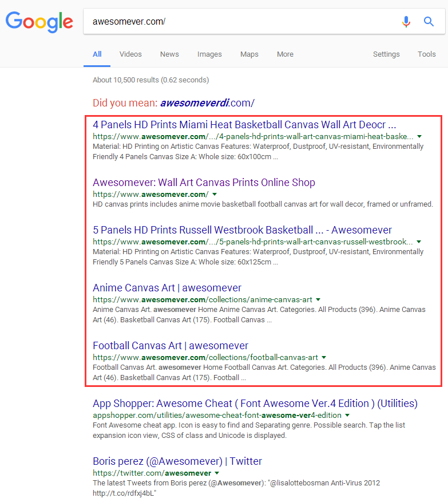Click the twitter.com/awesomever URL text
Viewport: 448px width, 502px height.
pyautogui.click(x=152, y=473)
